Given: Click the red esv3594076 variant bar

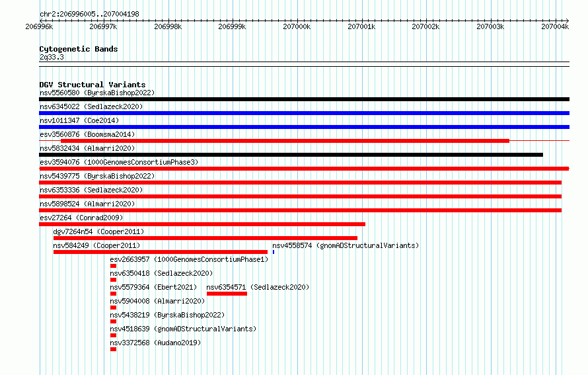Looking at the screenshot, I should (x=304, y=169).
